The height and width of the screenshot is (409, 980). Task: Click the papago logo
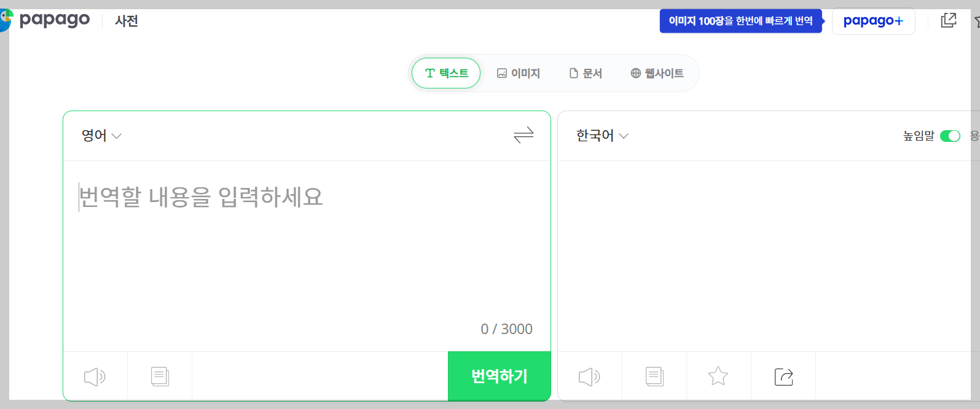pyautogui.click(x=54, y=19)
